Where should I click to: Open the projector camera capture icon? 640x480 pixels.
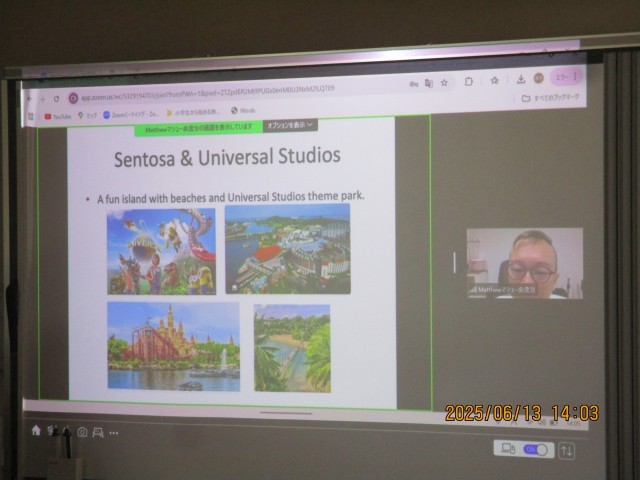pyautogui.click(x=82, y=432)
